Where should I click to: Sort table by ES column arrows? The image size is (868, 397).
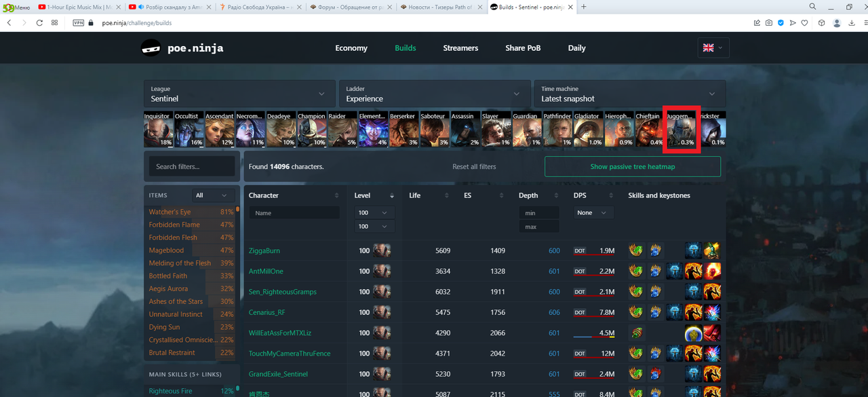click(500, 195)
